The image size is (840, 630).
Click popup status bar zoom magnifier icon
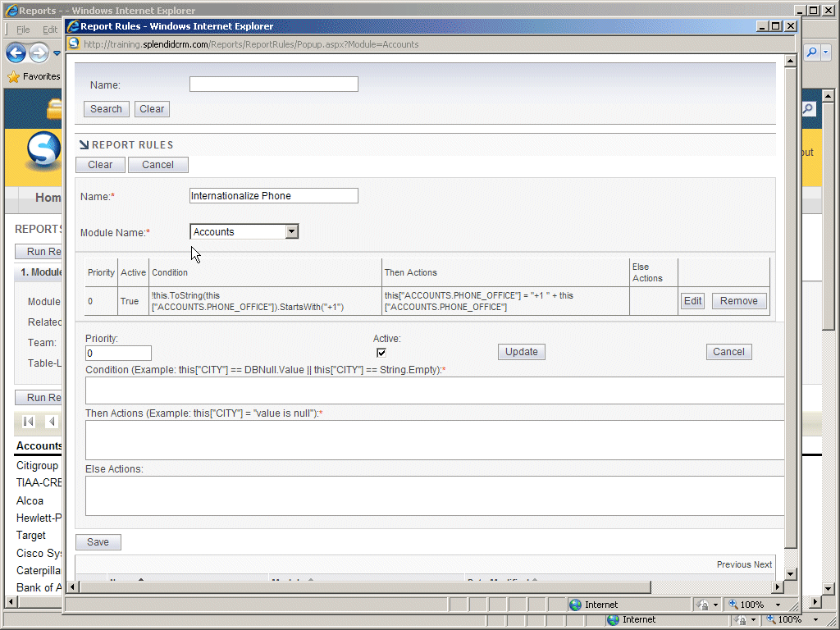(733, 605)
